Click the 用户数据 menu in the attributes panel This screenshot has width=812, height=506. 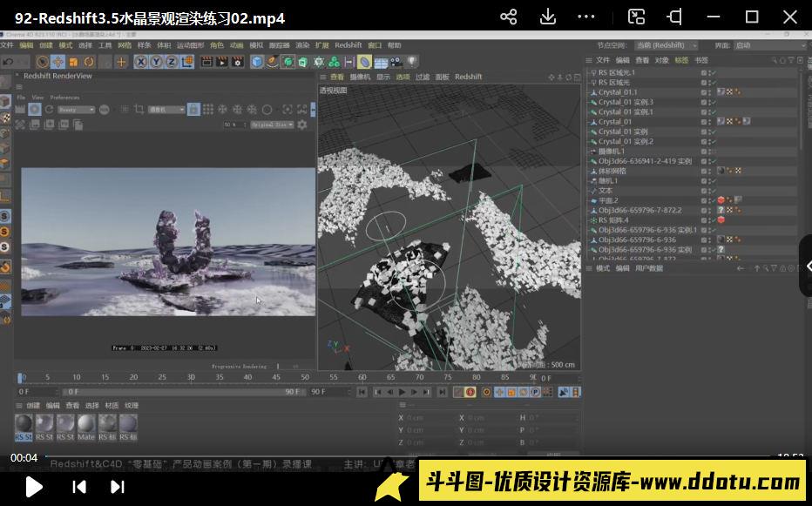[x=649, y=268]
